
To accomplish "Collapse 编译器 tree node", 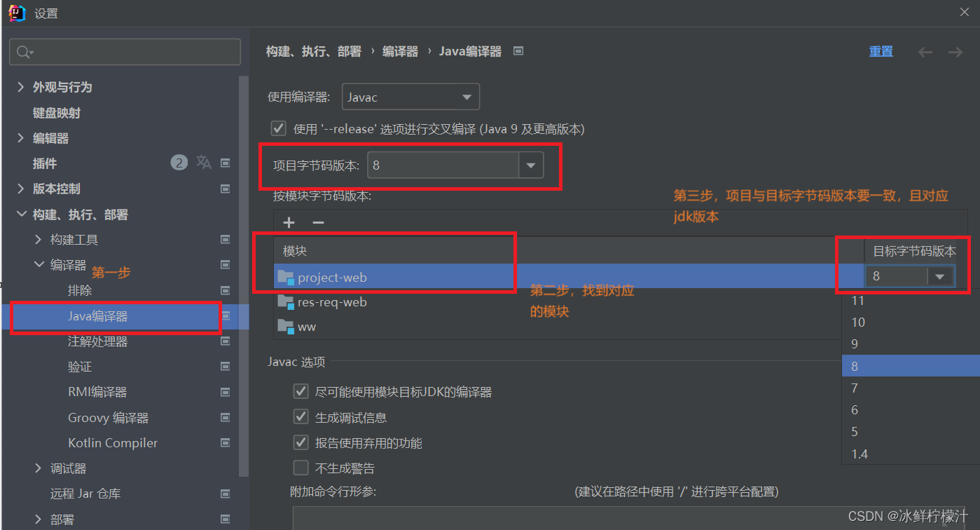I will click(39, 265).
